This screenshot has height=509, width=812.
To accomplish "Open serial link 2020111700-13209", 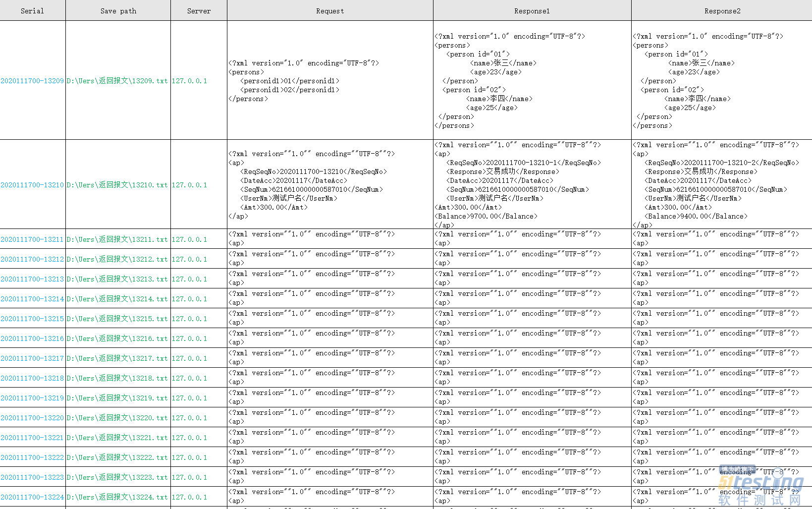I will tap(32, 81).
